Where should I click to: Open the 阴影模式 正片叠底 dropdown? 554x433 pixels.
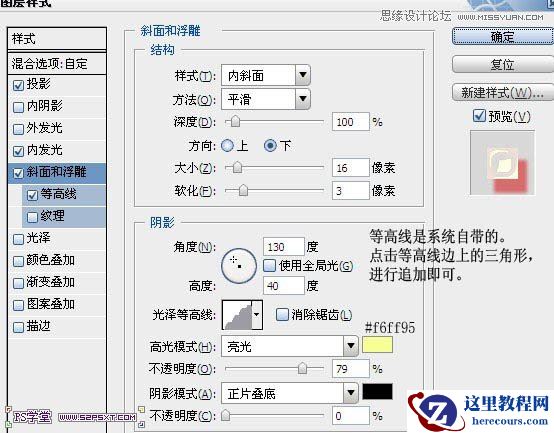pos(290,393)
